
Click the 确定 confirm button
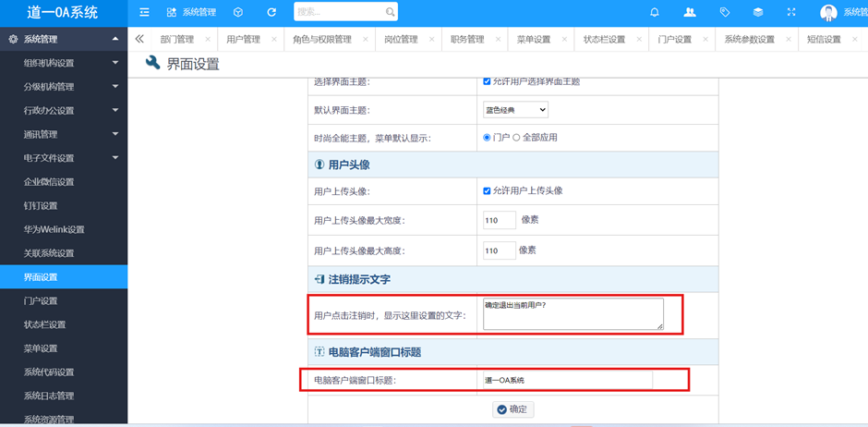[513, 409]
